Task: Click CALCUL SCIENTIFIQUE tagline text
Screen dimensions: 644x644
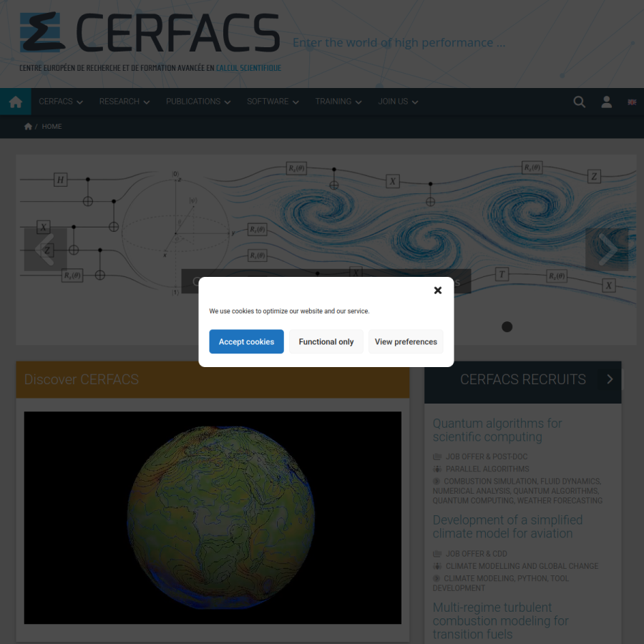Action: coord(248,68)
